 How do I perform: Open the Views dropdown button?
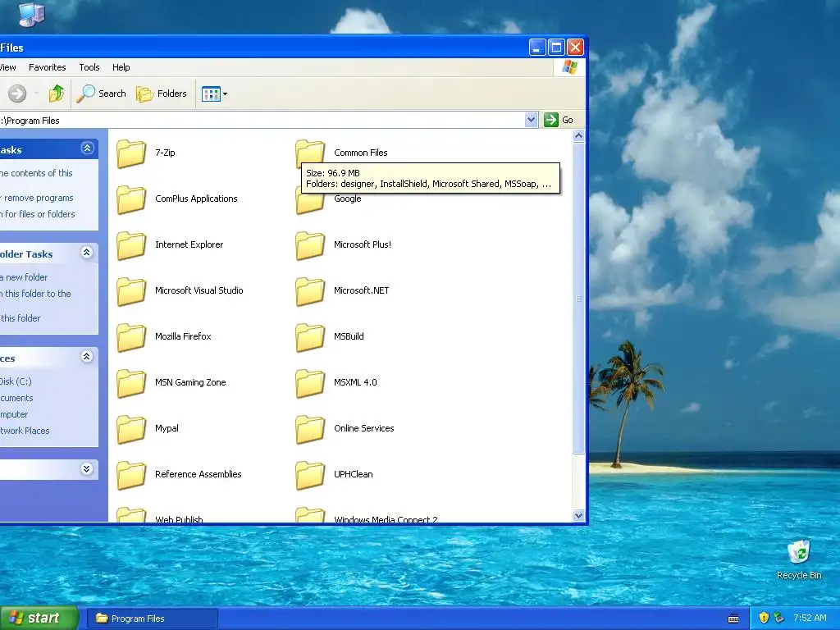[x=214, y=94]
